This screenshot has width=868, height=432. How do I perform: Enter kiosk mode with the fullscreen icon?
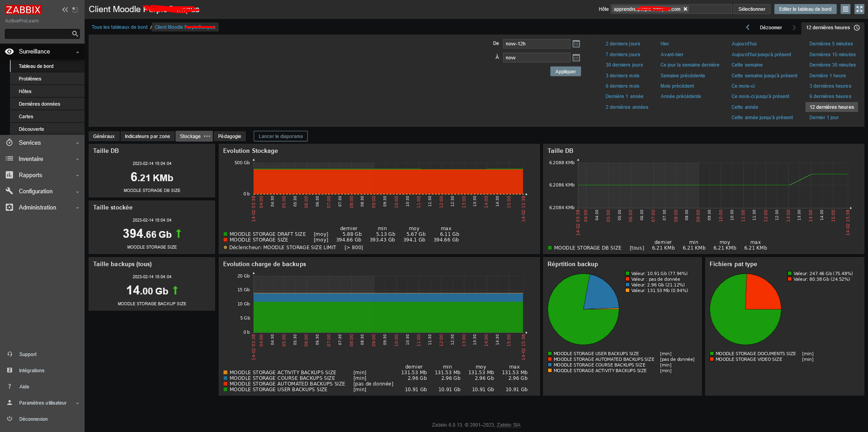[859, 9]
